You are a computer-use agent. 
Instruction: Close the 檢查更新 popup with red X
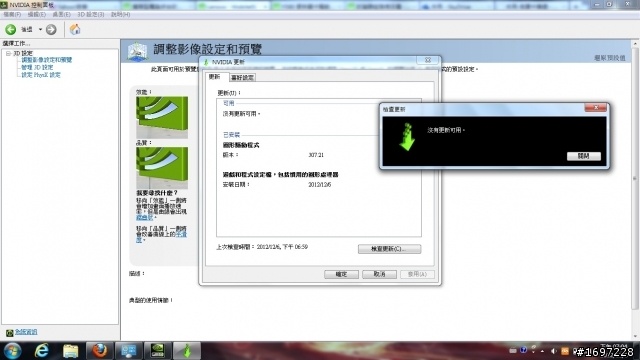(x=596, y=107)
